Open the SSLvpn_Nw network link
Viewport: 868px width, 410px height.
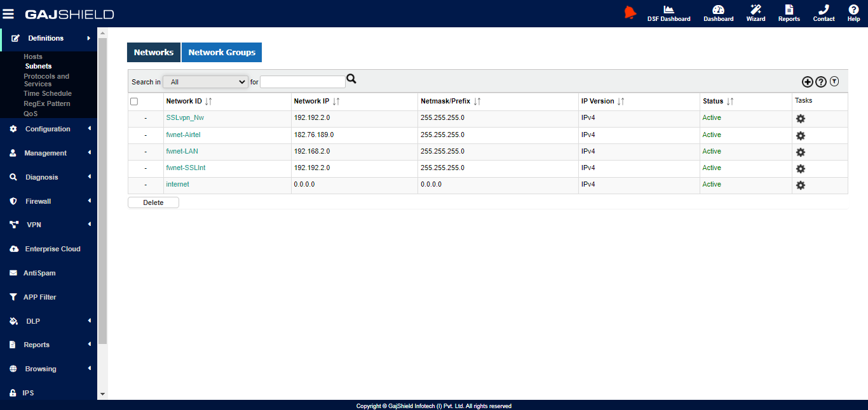tap(185, 118)
